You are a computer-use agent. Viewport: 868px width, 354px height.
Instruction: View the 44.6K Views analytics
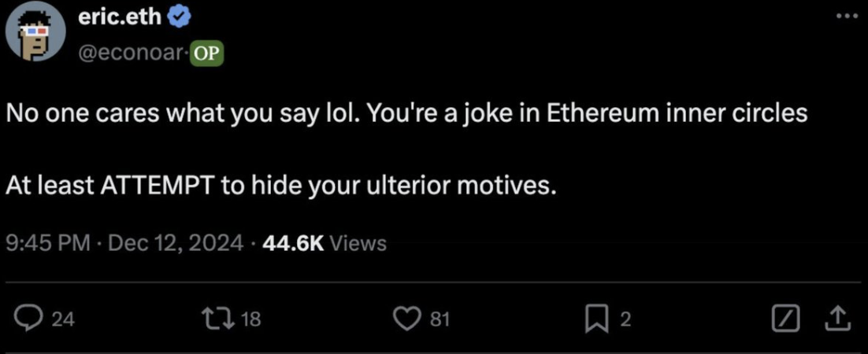click(x=325, y=243)
